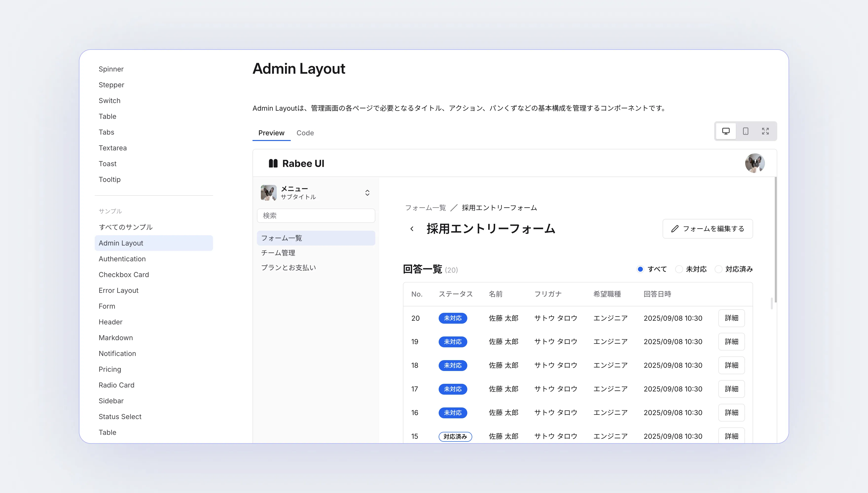Click エンジニア cell in row 19
This screenshot has width=868, height=493.
[x=611, y=342]
